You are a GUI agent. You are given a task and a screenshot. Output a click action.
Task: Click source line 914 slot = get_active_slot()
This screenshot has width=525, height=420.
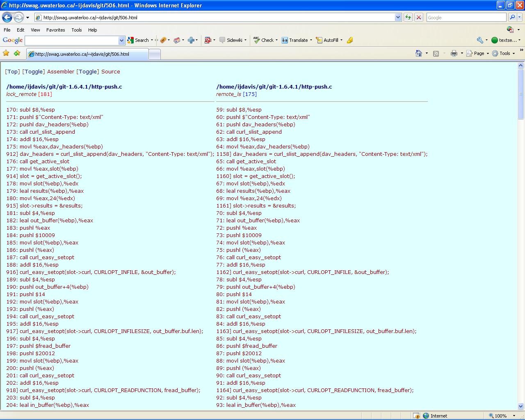coord(44,176)
